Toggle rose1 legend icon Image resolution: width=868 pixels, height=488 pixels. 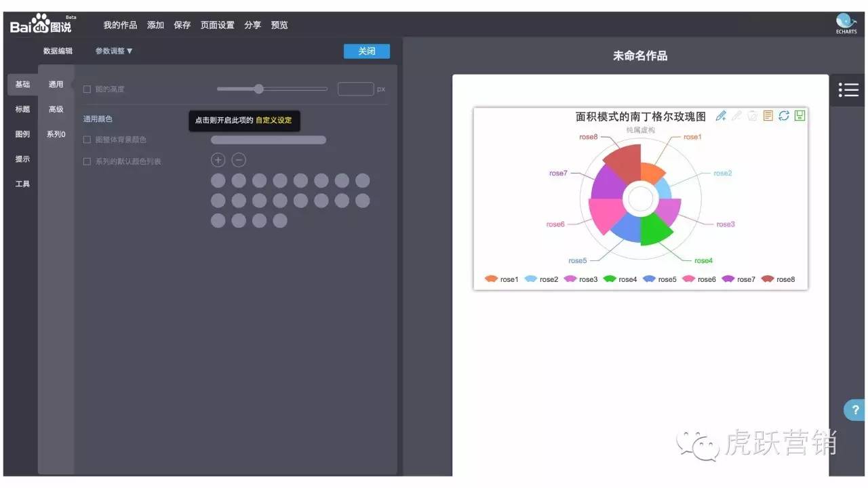click(491, 279)
